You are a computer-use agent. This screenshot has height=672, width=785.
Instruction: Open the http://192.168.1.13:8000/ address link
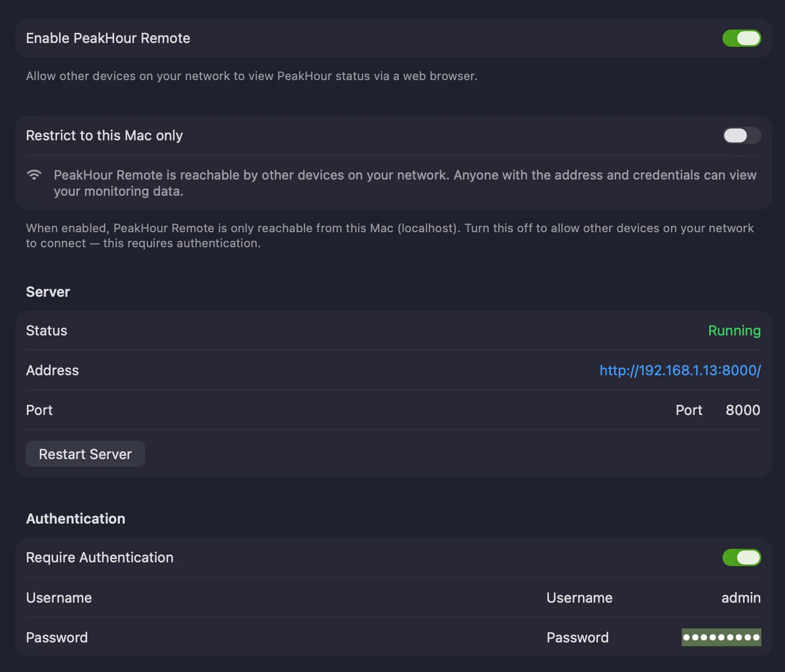coord(680,370)
